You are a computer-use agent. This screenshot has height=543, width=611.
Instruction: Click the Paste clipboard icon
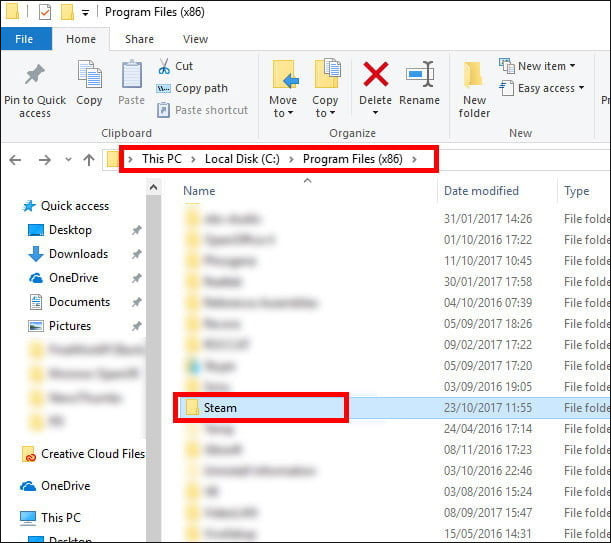[x=132, y=74]
